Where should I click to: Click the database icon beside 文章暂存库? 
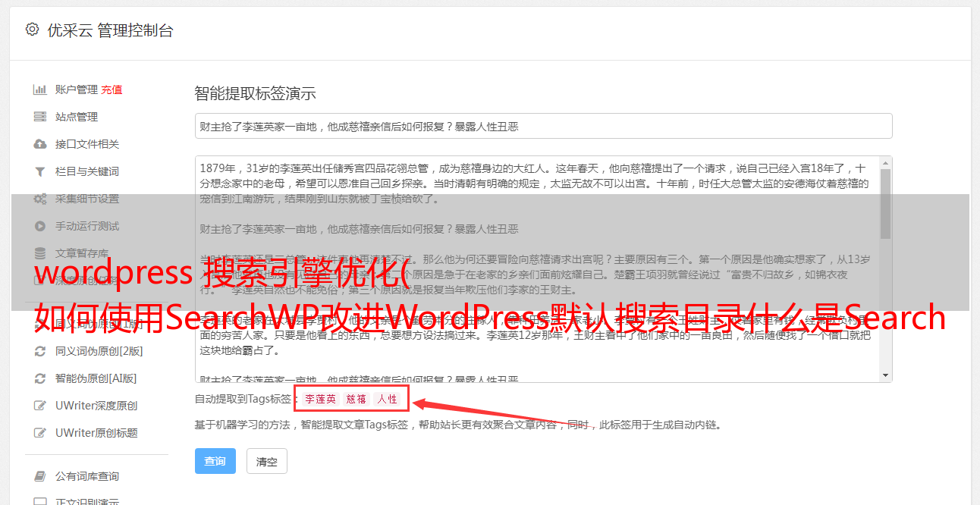[40, 253]
